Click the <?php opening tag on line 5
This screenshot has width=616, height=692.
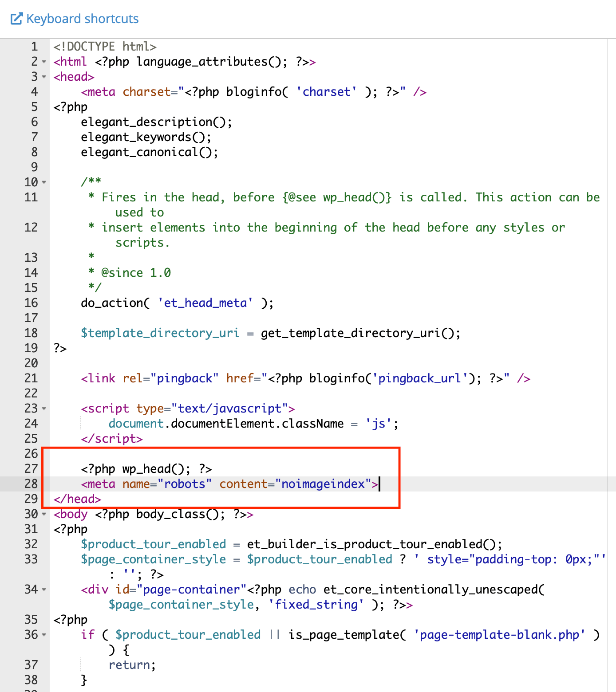71,107
